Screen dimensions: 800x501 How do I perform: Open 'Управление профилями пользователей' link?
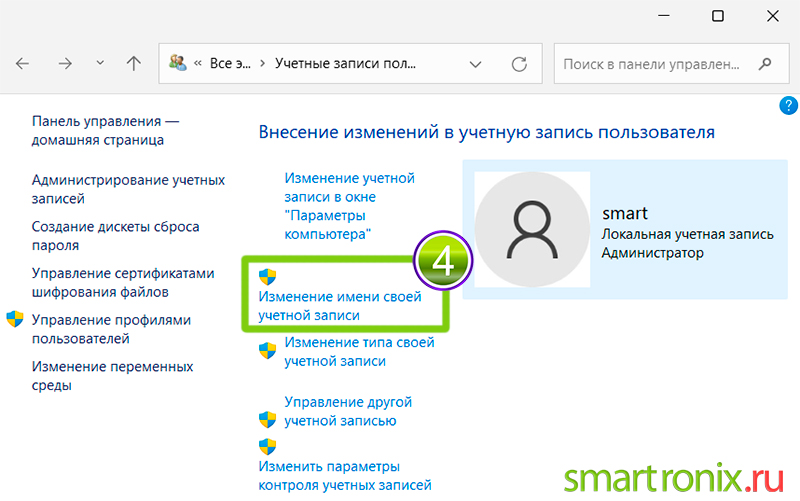(x=111, y=329)
